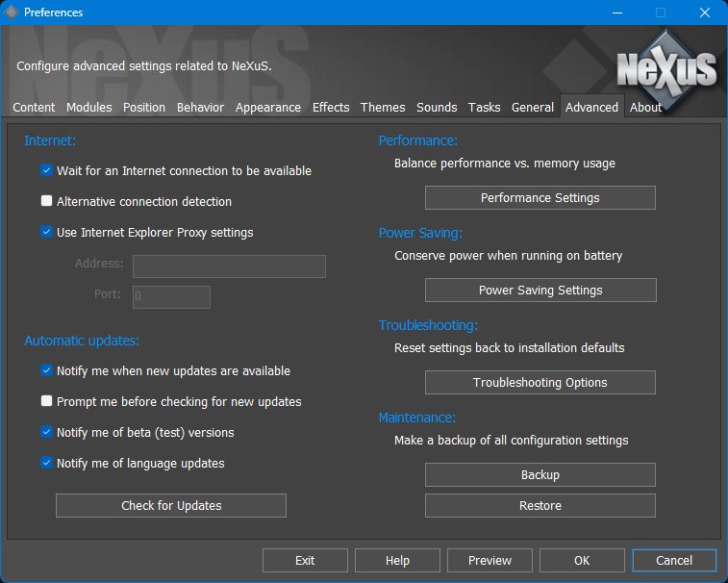Click Check for Updates

point(171,505)
